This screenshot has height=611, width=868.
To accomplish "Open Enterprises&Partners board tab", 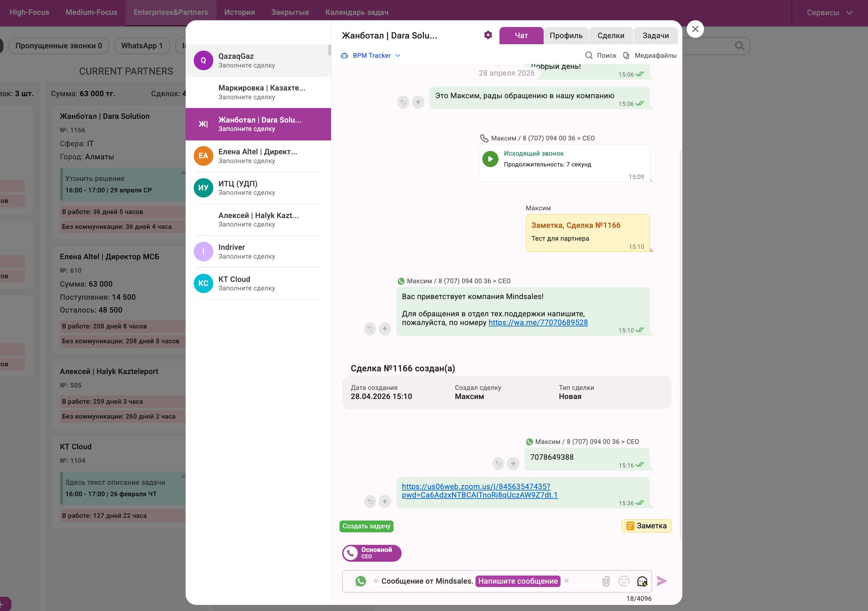I will coord(170,12).
